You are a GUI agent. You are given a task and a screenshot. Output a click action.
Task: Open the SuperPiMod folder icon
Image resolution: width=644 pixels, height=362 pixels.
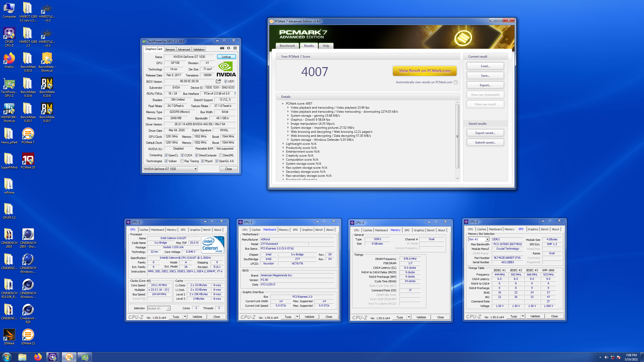pyautogui.click(x=9, y=161)
